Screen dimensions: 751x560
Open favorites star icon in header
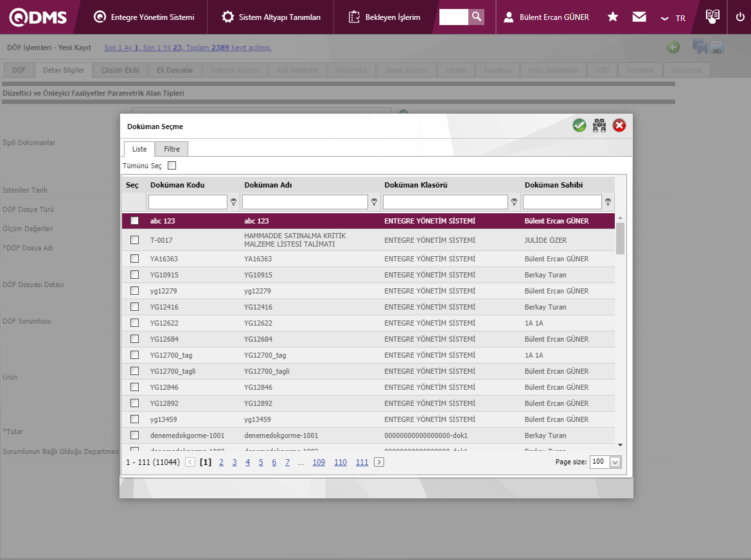613,17
